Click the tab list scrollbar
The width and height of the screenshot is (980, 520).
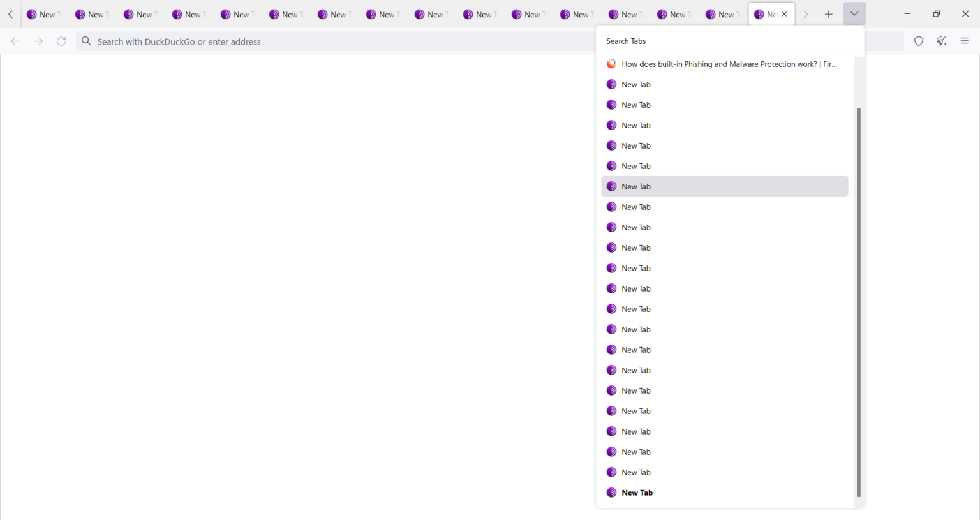pyautogui.click(x=858, y=300)
